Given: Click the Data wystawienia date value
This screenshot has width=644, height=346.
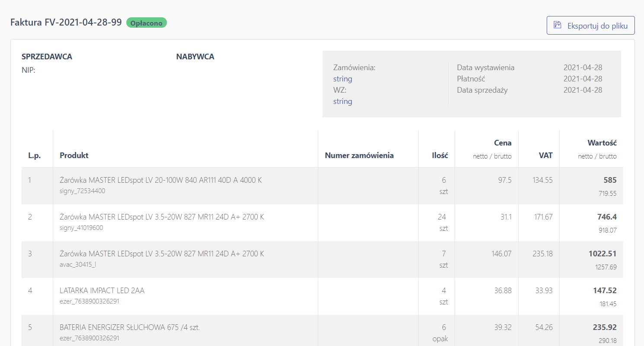Looking at the screenshot, I should [583, 68].
